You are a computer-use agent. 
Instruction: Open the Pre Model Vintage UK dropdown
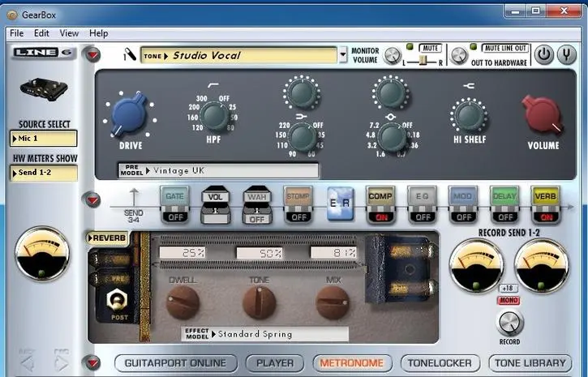click(218, 170)
